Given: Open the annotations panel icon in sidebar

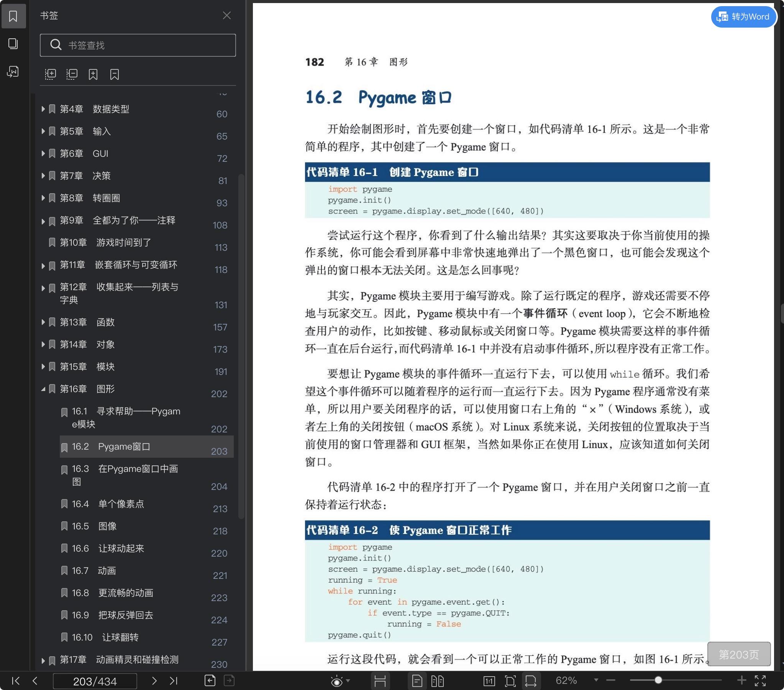Looking at the screenshot, I should (x=13, y=71).
